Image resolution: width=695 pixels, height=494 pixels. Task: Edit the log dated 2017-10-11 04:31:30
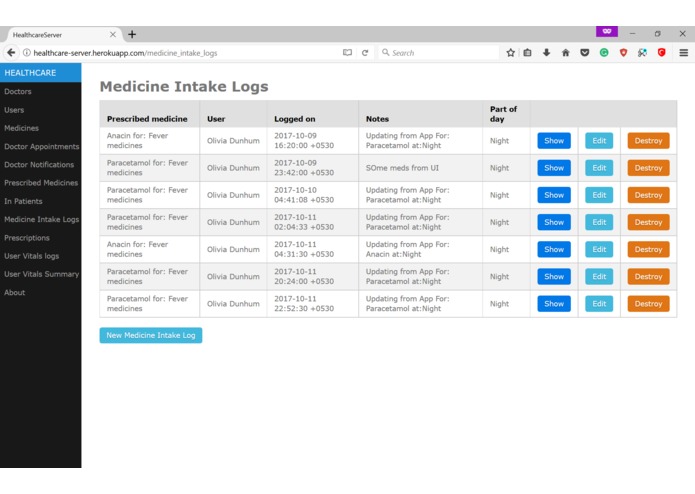(599, 249)
